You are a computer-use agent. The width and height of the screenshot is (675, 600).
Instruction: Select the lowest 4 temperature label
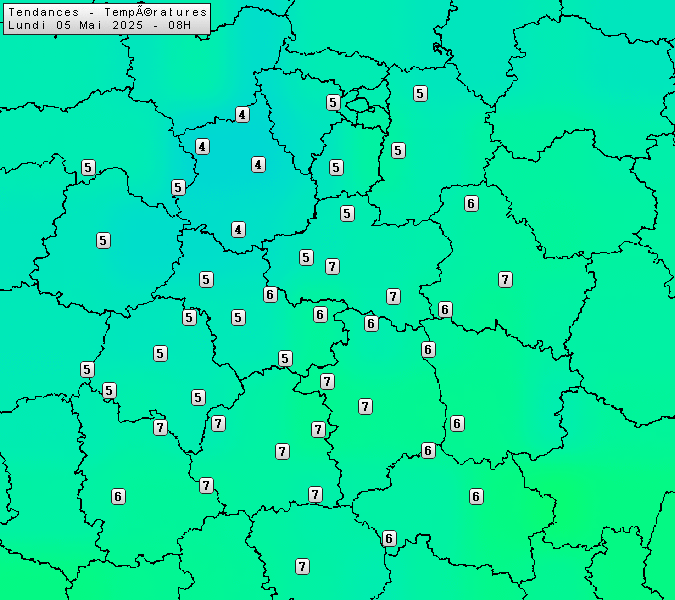(238, 229)
